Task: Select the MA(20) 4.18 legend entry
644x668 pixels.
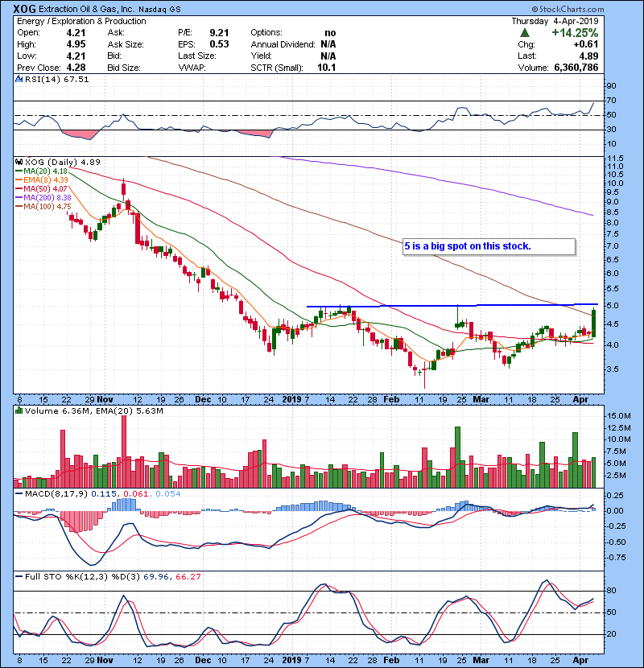Action: [x=41, y=171]
